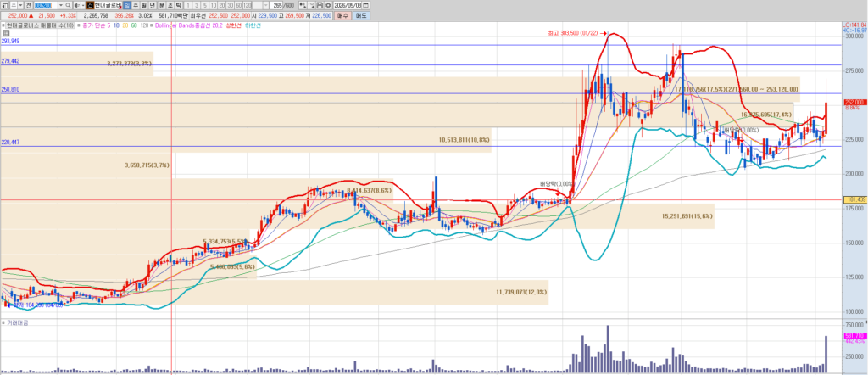Click the save floppy disk icon

click(320, 5)
